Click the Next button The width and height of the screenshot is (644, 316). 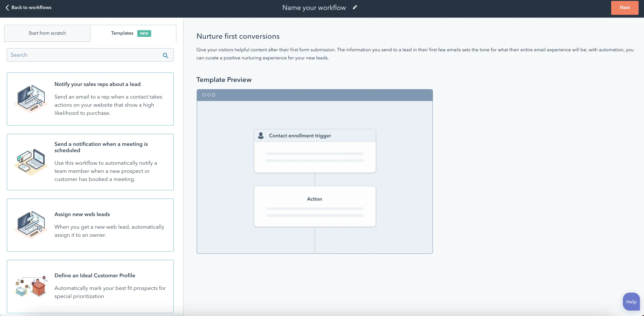[x=624, y=7]
